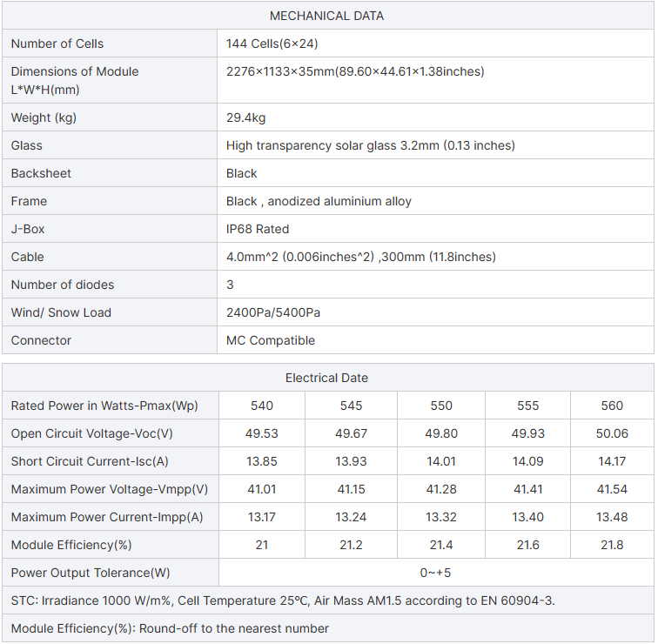Click the anodized aluminium alloy frame value
This screenshot has height=644, width=658.
tap(319, 201)
